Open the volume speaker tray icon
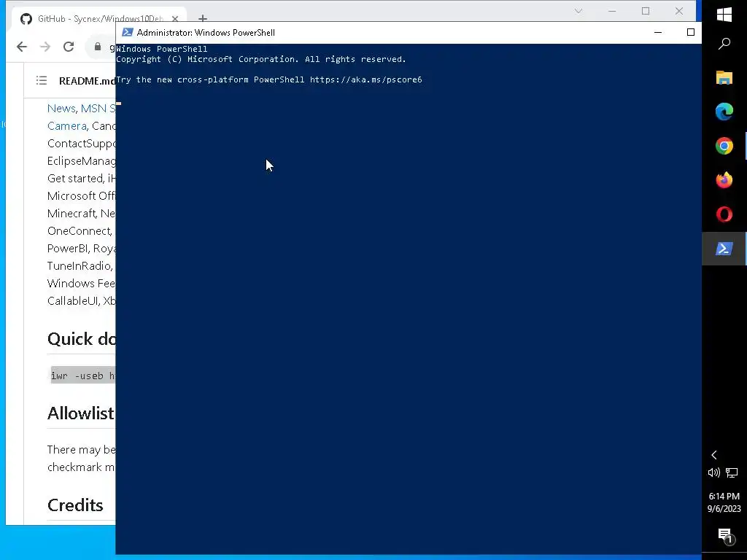This screenshot has height=560, width=747. [713, 472]
